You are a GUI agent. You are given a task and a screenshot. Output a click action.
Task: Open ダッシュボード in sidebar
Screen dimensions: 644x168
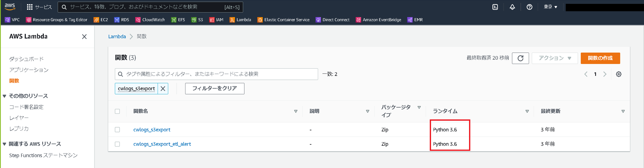pos(26,59)
